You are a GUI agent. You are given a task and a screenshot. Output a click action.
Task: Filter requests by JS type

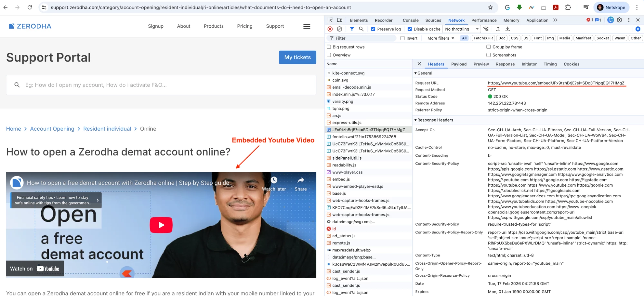click(x=526, y=38)
